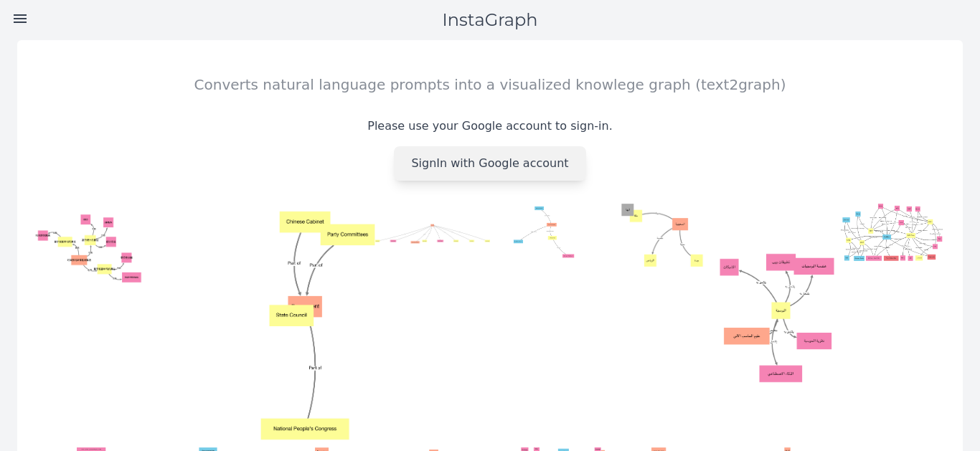This screenshot has height=451, width=980.
Task: Click the State Council node
Action: pos(291,315)
